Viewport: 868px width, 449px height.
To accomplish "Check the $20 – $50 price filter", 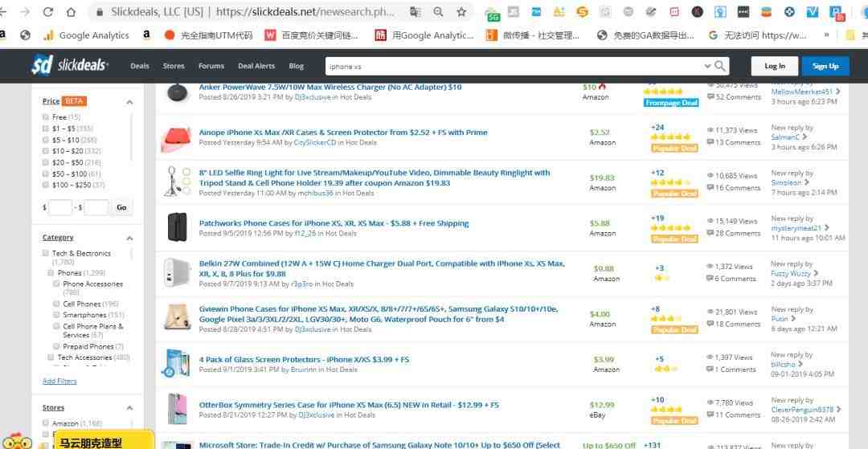I will point(45,162).
